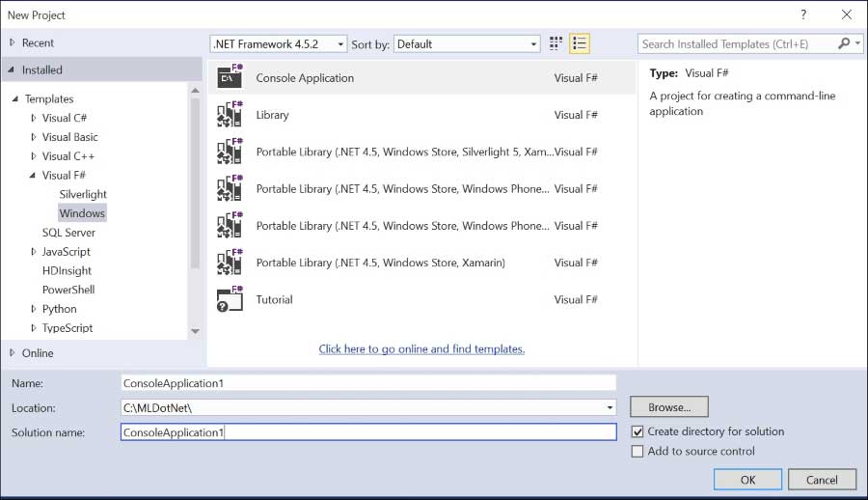
Task: Select Silverlight under Visual F#
Action: click(83, 194)
